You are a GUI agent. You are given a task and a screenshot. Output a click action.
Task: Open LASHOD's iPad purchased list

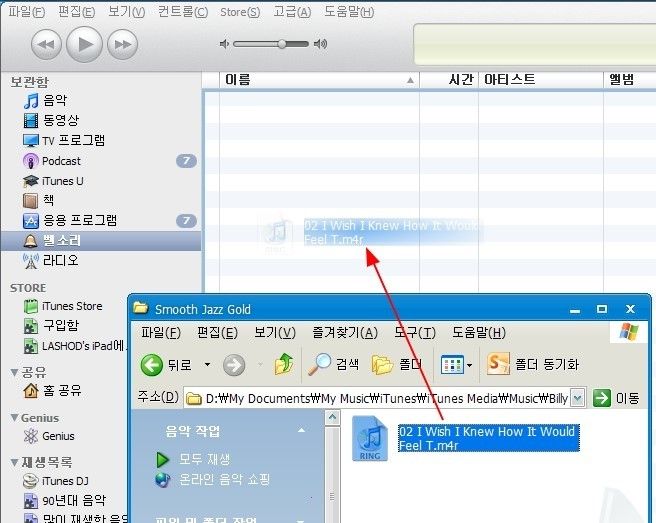point(83,346)
